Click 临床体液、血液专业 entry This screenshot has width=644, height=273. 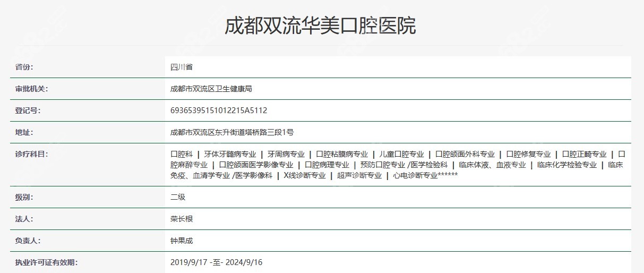click(x=492, y=165)
